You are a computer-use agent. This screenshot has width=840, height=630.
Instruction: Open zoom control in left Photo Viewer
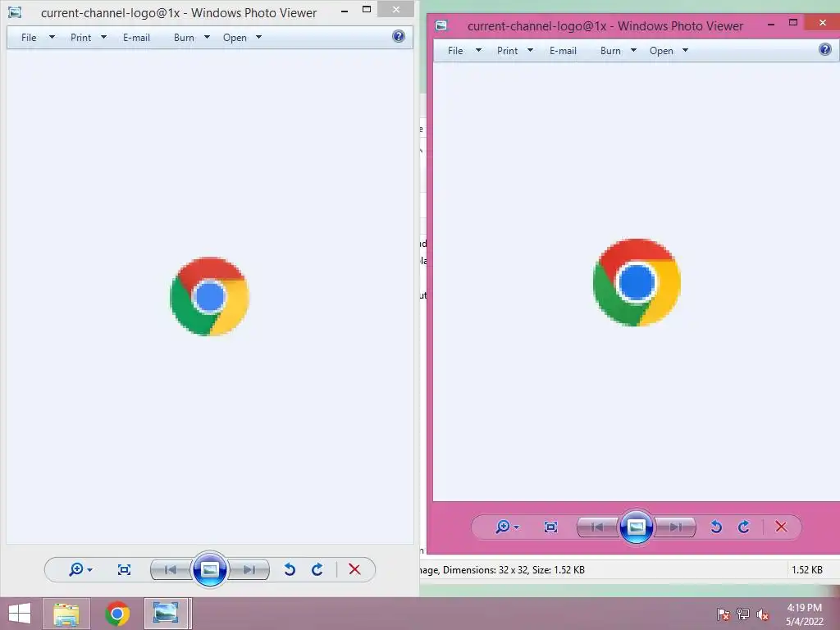[80, 569]
